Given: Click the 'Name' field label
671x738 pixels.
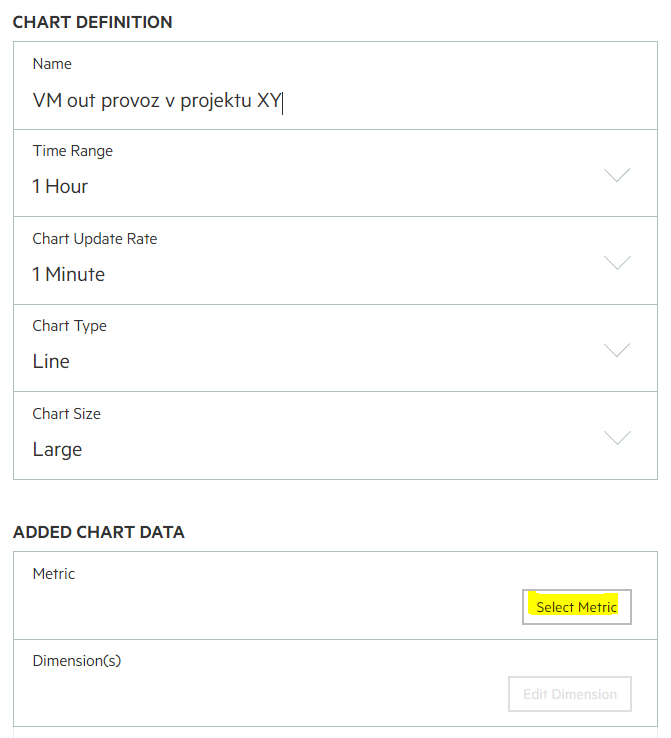Looking at the screenshot, I should (52, 64).
